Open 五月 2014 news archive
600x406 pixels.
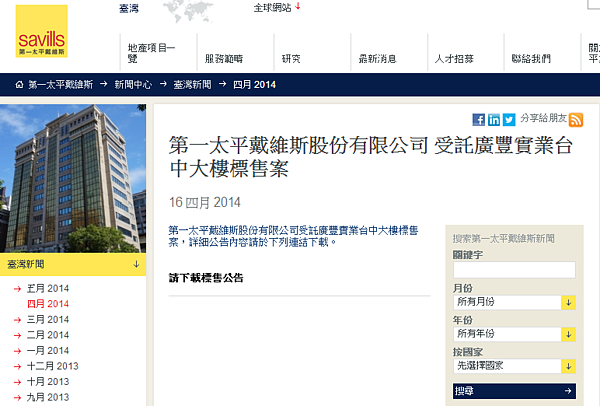48,289
